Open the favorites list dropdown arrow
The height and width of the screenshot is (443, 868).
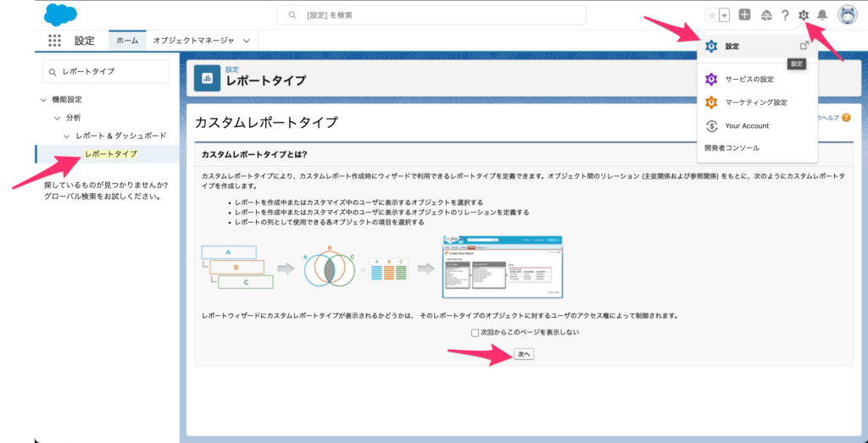point(724,15)
